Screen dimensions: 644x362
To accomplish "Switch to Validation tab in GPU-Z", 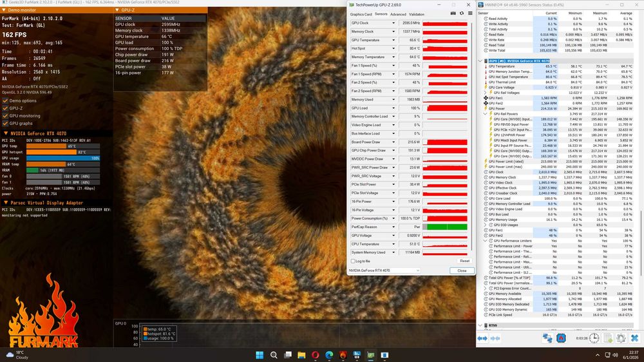I will point(417,14).
